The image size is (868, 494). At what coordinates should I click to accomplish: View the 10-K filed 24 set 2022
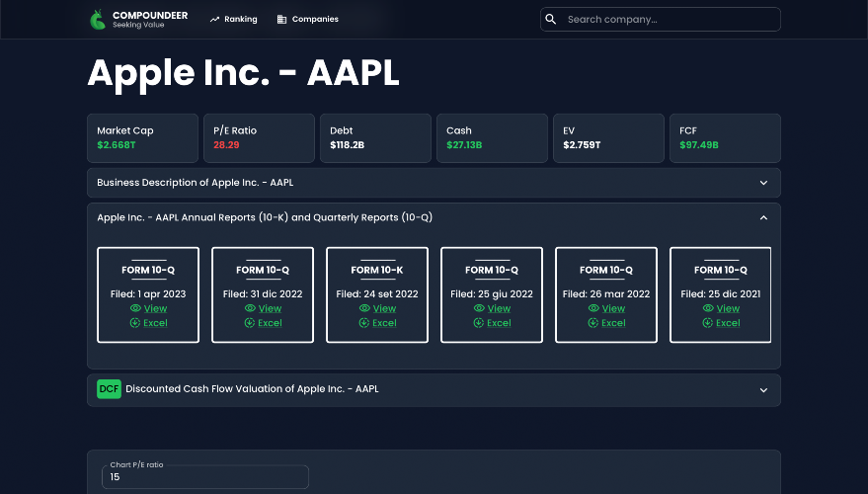point(385,308)
